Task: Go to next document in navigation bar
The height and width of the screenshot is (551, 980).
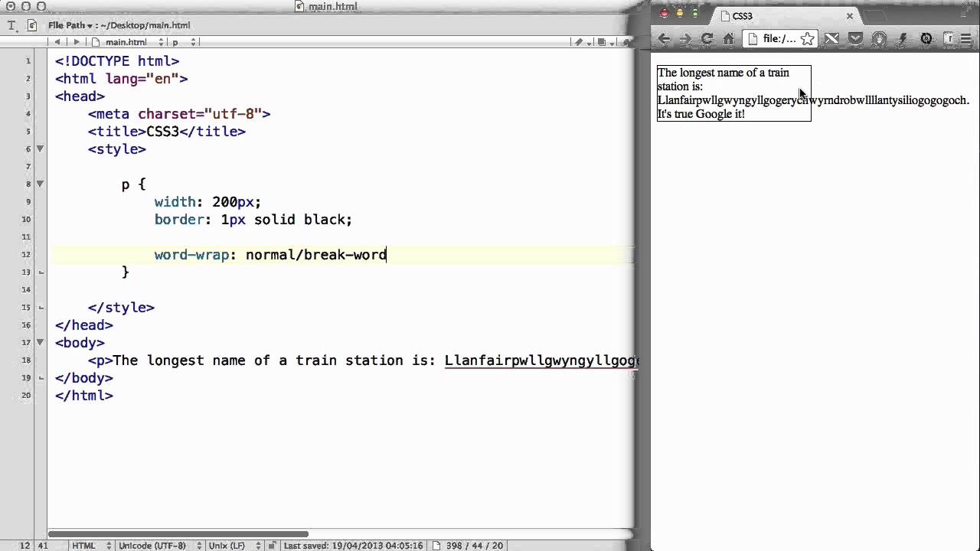Action: (x=77, y=42)
